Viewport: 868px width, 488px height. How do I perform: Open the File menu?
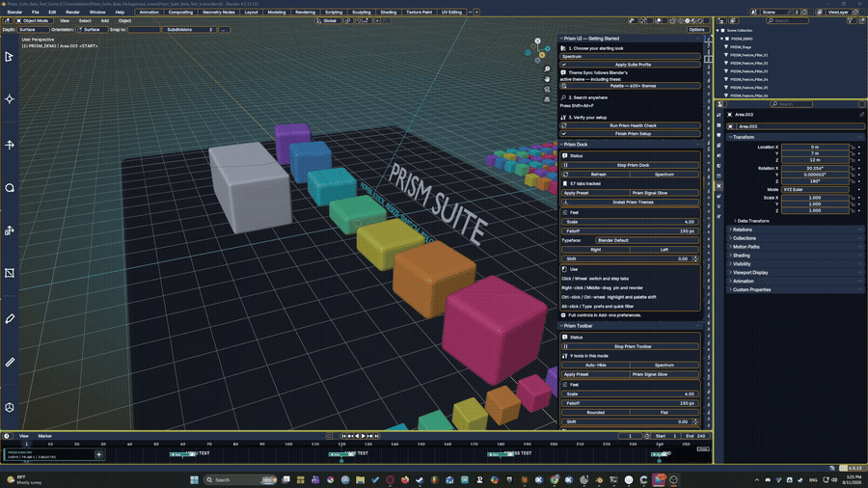pos(36,13)
